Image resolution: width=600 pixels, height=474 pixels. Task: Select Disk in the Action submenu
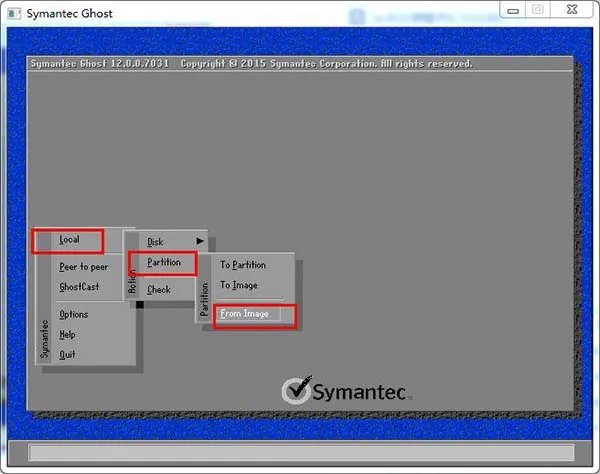point(155,242)
